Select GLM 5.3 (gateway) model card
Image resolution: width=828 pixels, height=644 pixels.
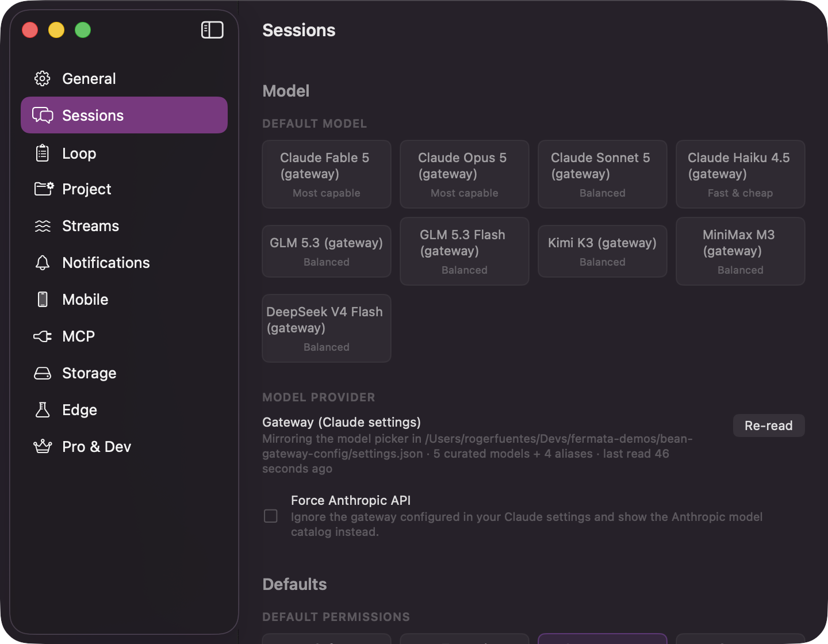tap(327, 251)
